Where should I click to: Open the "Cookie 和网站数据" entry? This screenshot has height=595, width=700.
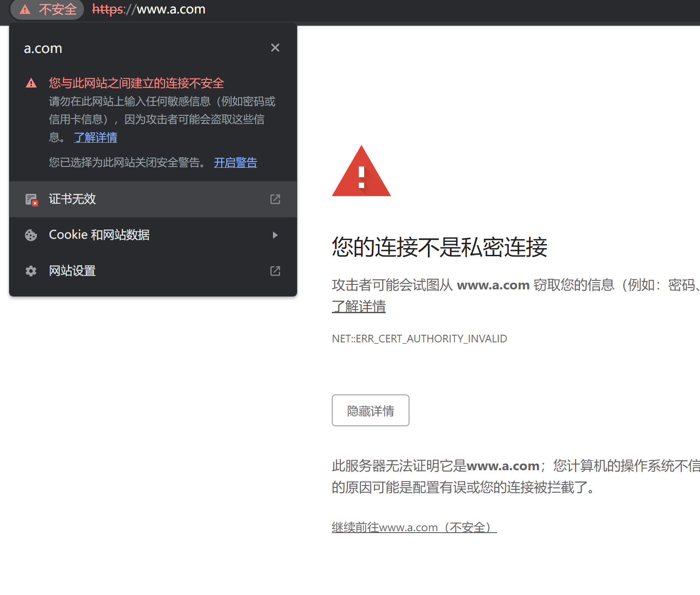pos(99,235)
